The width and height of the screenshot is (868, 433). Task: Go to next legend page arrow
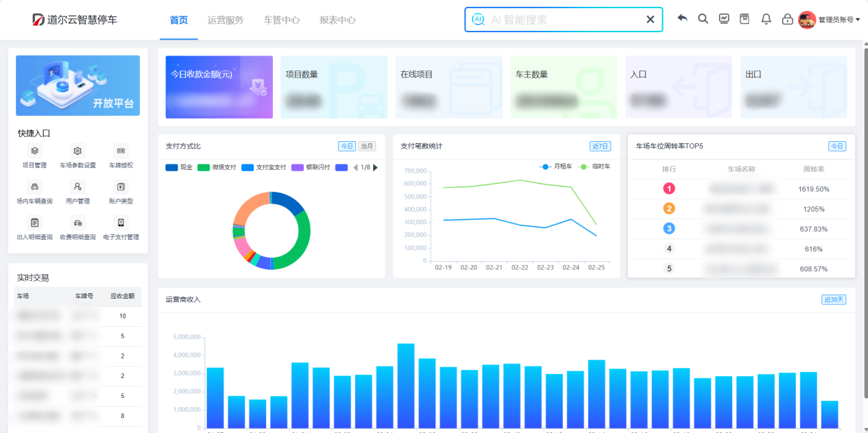point(375,167)
